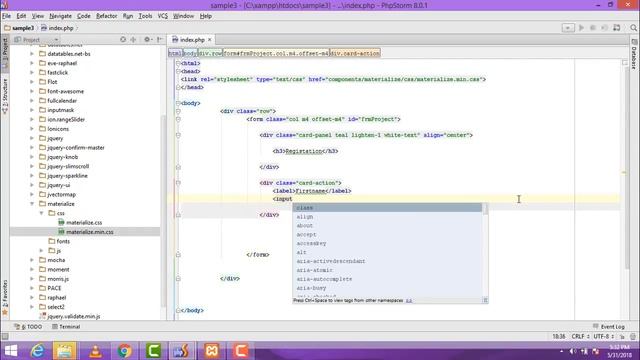Open XAMPP from the taskbar
Viewport: 640px width, 360px height.
click(212, 351)
